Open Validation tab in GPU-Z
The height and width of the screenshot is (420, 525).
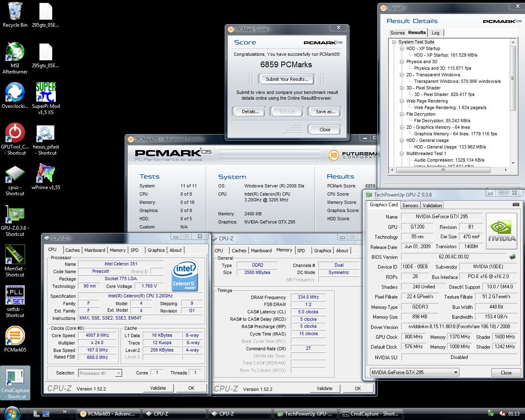432,205
